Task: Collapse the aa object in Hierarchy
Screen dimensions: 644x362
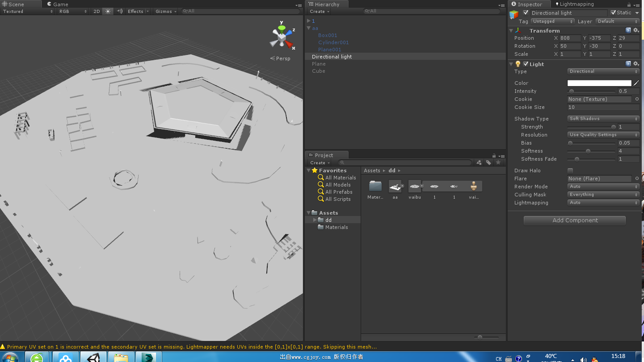Action: tap(308, 28)
